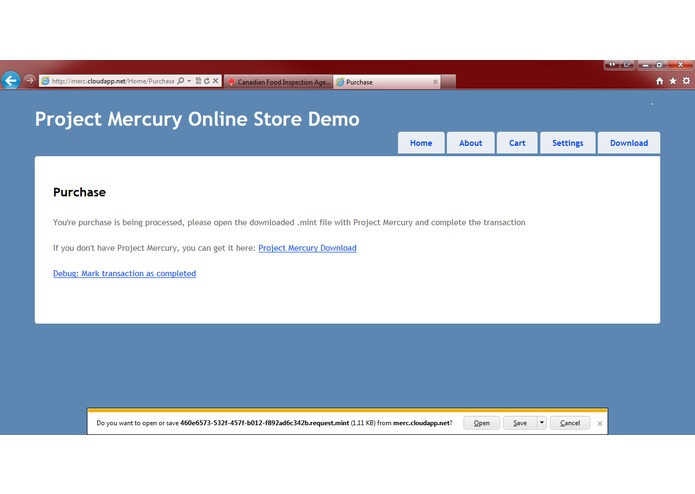Click Debug: Mark transaction as completed
Viewport: 695px width, 494px height.
(x=125, y=273)
